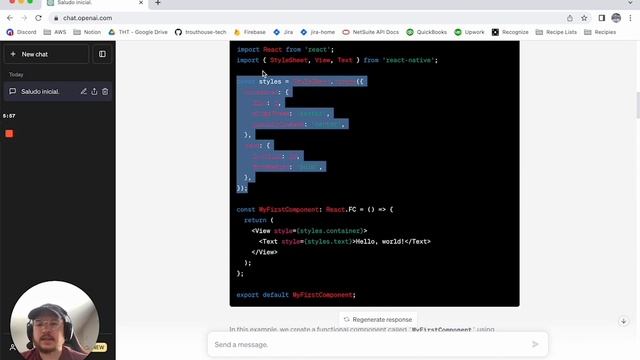Open the Recipies bookmarks folder
The width and height of the screenshot is (640, 360).
pos(600,32)
